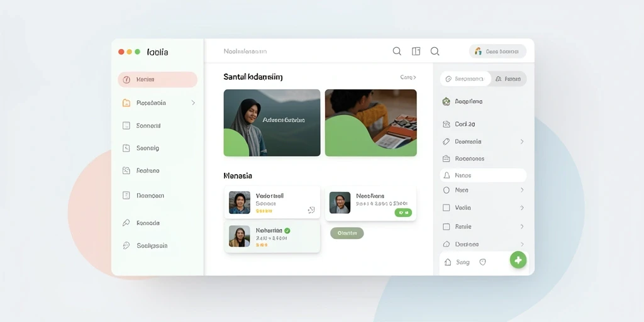This screenshot has width=644, height=322.
Task: Select the highlighted Konias sidebar item
Action: [x=158, y=80]
